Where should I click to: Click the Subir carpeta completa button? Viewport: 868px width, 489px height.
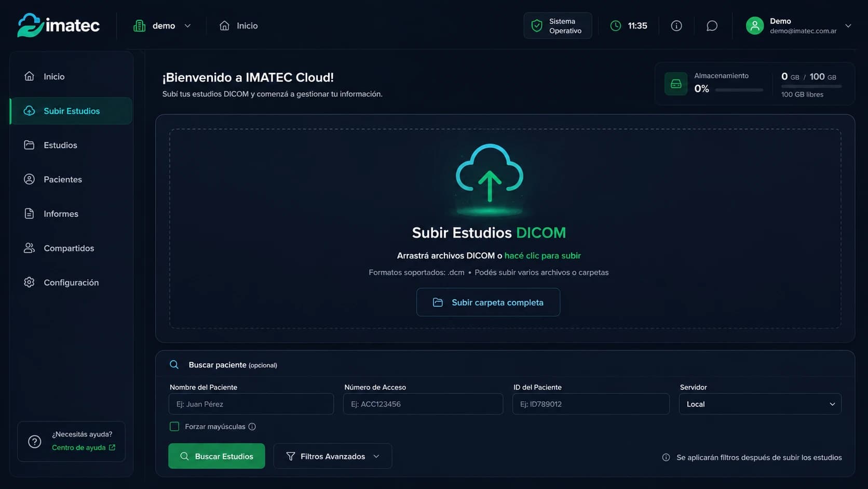(x=488, y=302)
